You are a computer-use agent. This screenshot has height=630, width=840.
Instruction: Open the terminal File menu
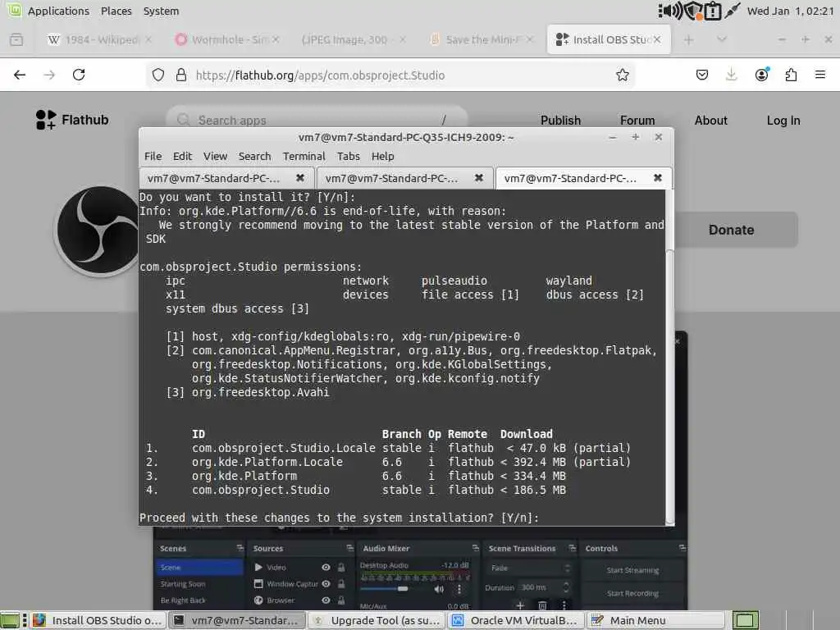click(153, 156)
